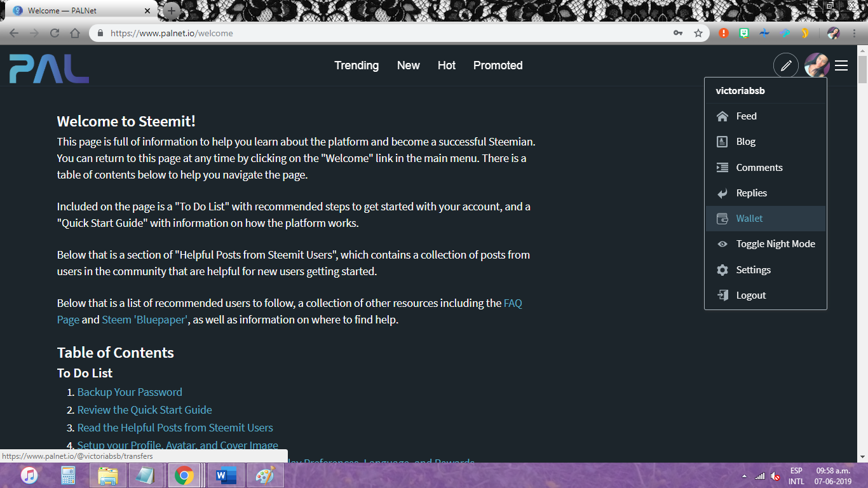The image size is (868, 488).
Task: Show hidden system tray icons
Action: coord(744,476)
